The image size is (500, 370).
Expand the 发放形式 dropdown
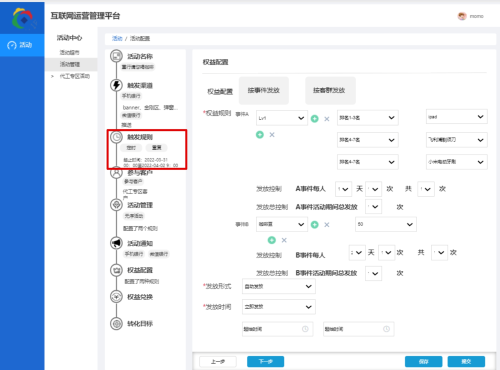point(279,286)
